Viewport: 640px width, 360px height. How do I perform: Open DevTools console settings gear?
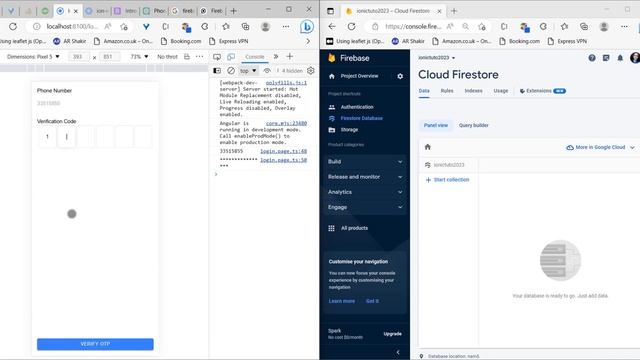click(x=311, y=71)
